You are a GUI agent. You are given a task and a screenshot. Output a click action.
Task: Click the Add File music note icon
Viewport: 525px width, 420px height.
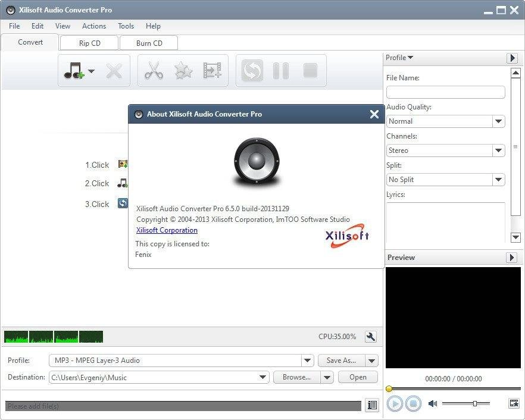tap(74, 71)
